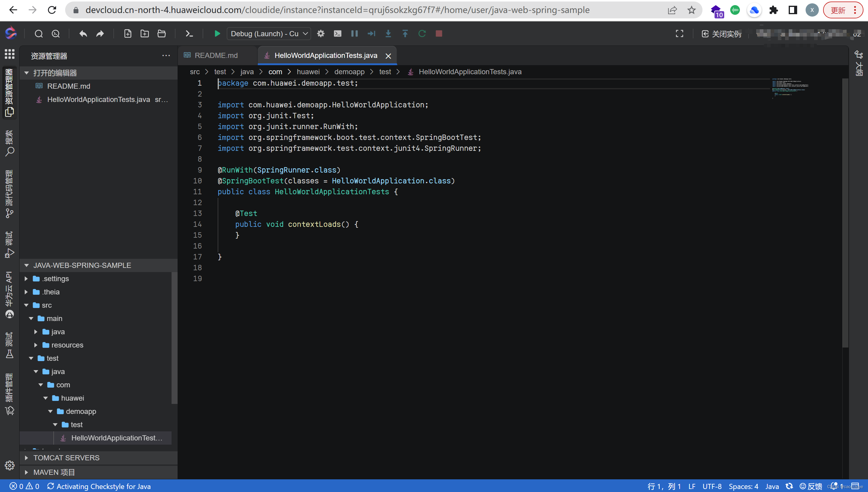Screen dimensions: 868x492
Task: Toggle fullscreen mode icon
Action: (679, 33)
